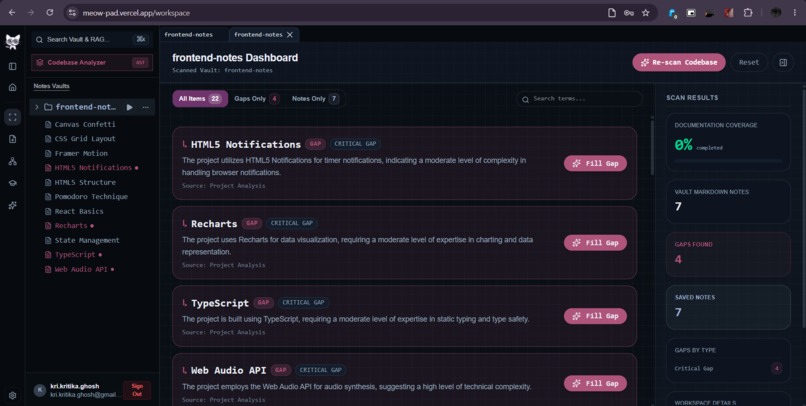
Task: Click the Vault Markdown Notes card
Action: pos(728,201)
